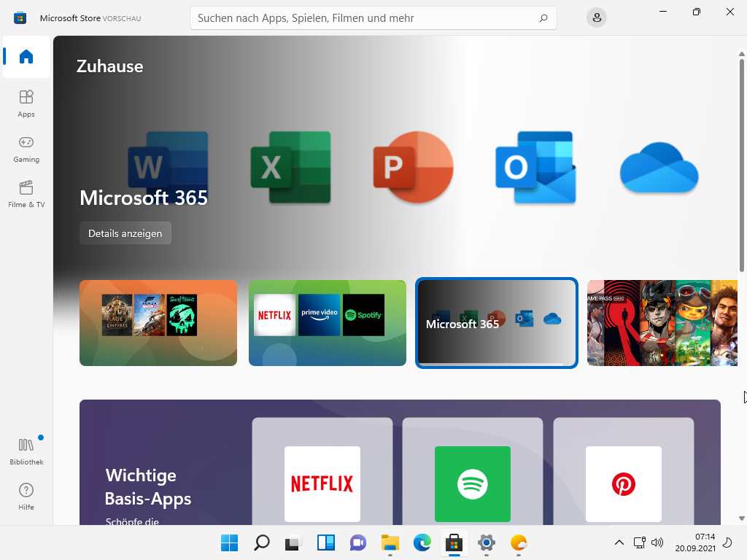Open Settings gear on taskbar
The height and width of the screenshot is (560, 747).
(487, 542)
